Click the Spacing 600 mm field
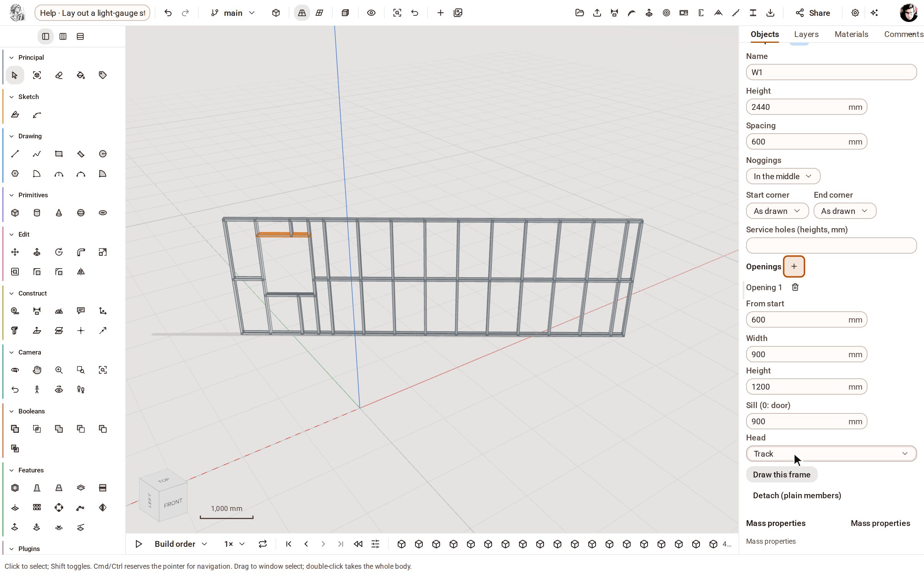The height and width of the screenshot is (578, 924). pyautogui.click(x=807, y=141)
